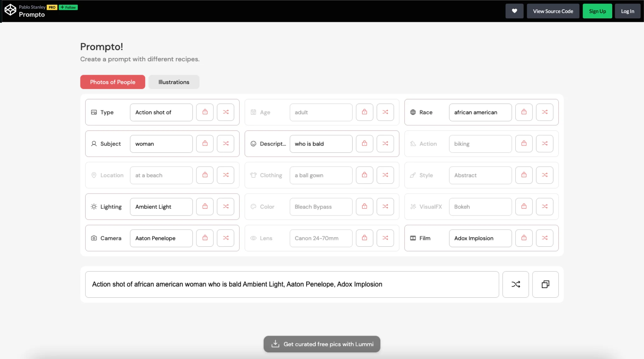Lock the Race field
The image size is (644, 359).
coord(524,112)
